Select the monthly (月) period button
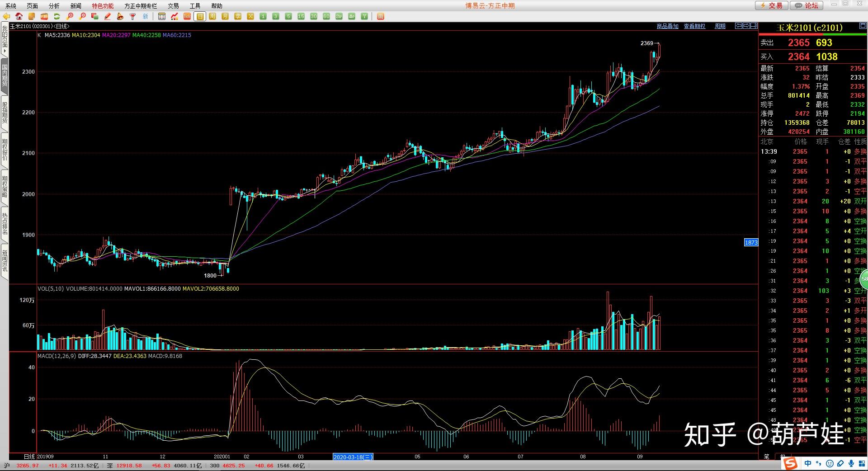 click(225, 17)
